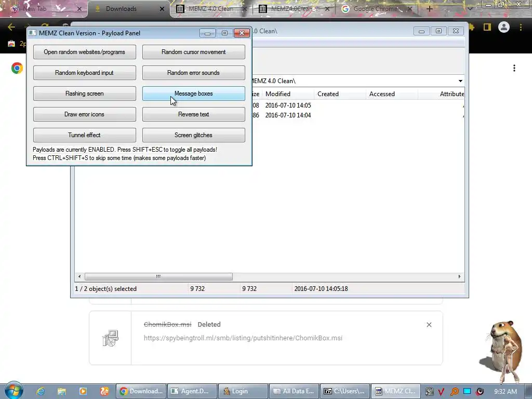Open the Downloads page three-dot menu

pos(514,68)
